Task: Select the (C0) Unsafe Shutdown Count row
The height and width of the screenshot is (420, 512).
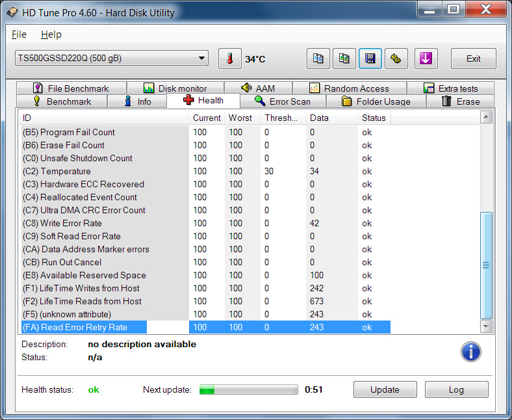Action: [206, 158]
